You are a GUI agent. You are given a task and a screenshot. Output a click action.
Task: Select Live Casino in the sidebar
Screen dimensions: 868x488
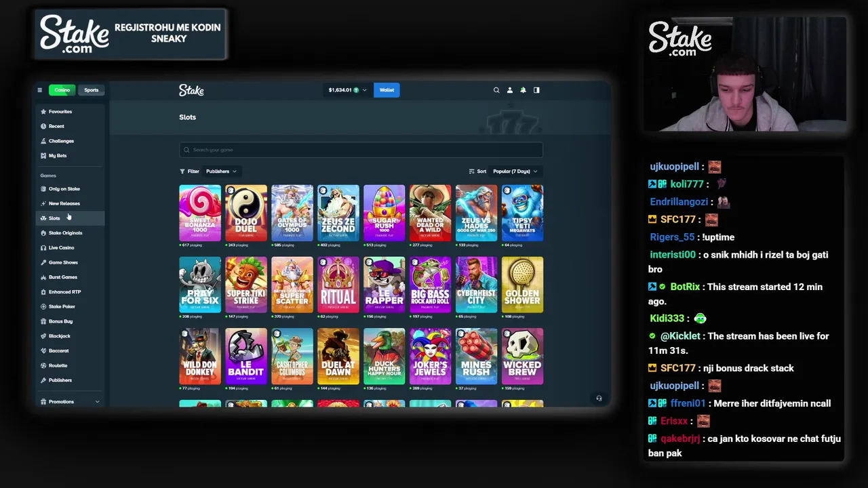coord(70,247)
